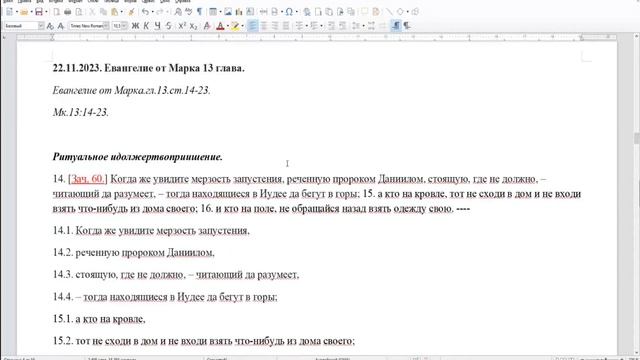Viewport: 640px width, 360px height.
Task: Expand the Insert Table dropdown arrow
Action: point(220,12)
